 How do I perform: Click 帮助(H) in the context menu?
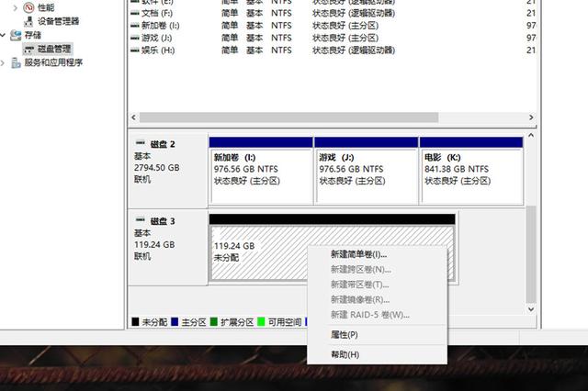tap(345, 354)
